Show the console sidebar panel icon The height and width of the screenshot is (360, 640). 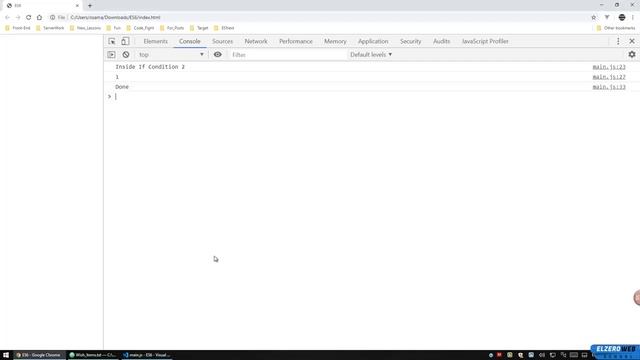[111, 55]
